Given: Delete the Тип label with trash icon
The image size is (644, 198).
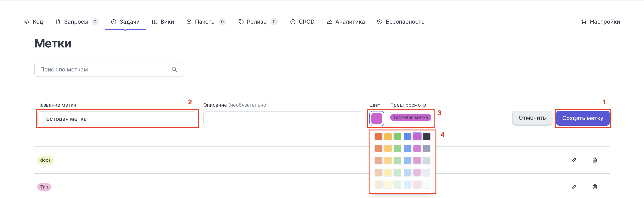Looking at the screenshot, I should pyautogui.click(x=595, y=187).
